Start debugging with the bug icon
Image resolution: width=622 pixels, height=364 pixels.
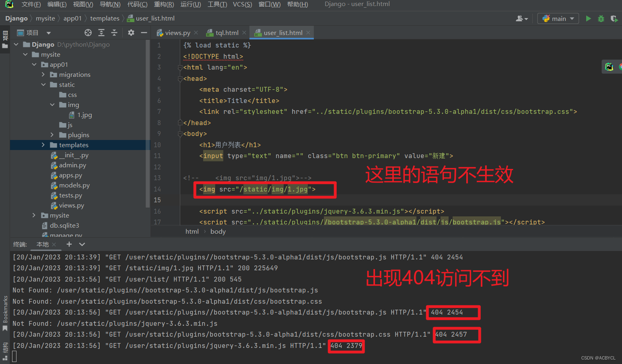click(x=601, y=19)
